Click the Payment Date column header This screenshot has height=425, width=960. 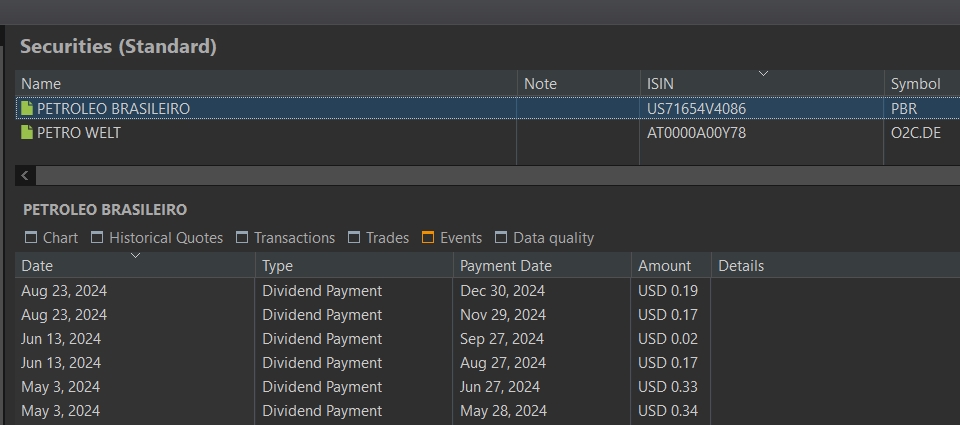tap(505, 265)
